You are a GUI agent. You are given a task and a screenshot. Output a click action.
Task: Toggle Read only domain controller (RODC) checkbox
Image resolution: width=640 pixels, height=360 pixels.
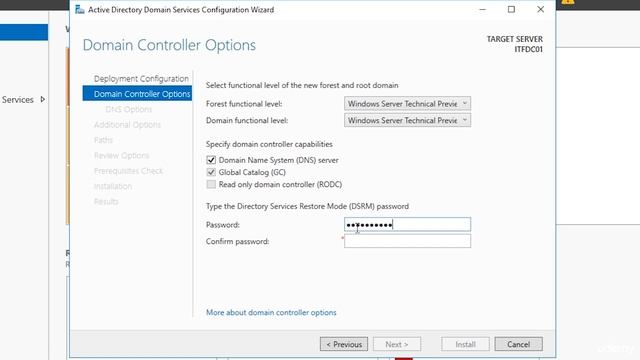click(x=211, y=184)
